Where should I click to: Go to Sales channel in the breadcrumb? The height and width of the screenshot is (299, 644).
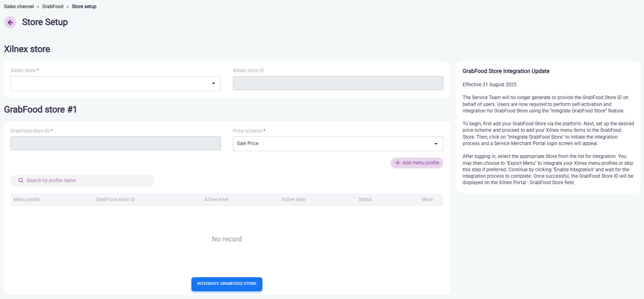click(19, 6)
